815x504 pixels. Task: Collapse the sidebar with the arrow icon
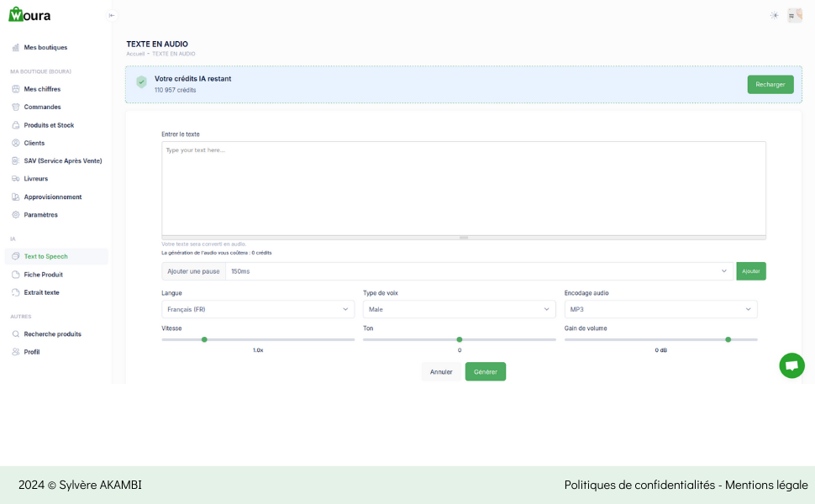click(112, 15)
